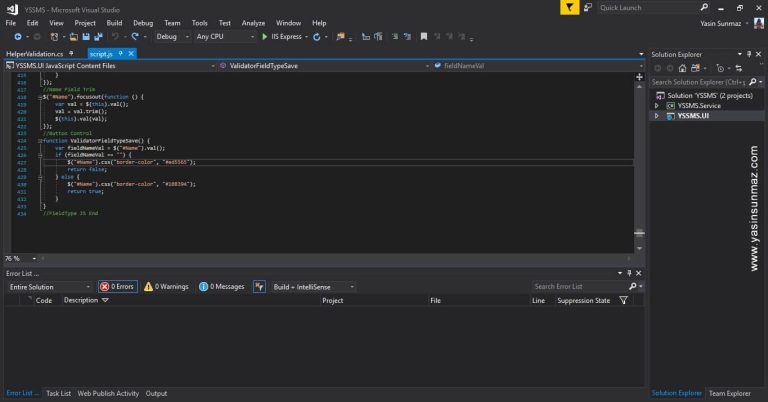
Task: Toggle the 0 Messages filter
Action: coord(221,286)
